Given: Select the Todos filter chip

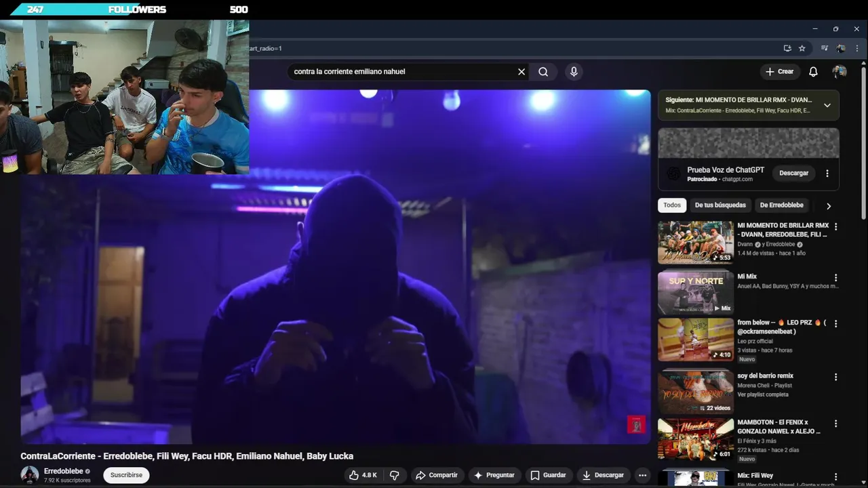Looking at the screenshot, I should pos(672,205).
